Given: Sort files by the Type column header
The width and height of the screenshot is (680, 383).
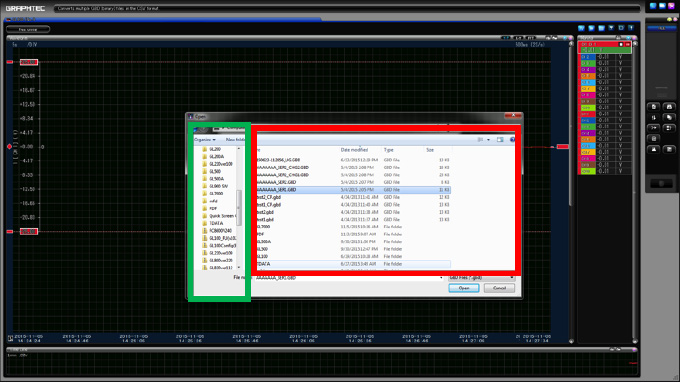Looking at the screenshot, I should tap(389, 150).
